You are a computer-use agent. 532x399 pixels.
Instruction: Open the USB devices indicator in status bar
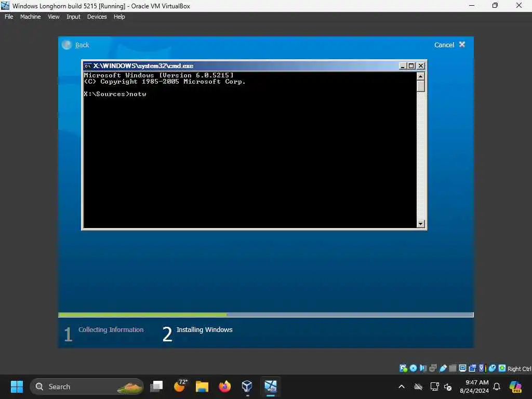click(x=443, y=368)
